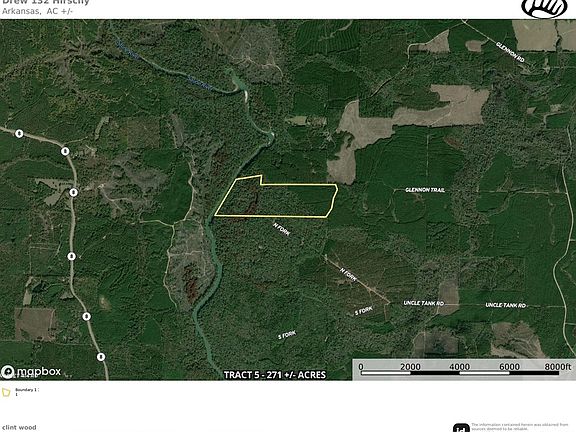Click the bear paw logo in header

[x=546, y=7]
